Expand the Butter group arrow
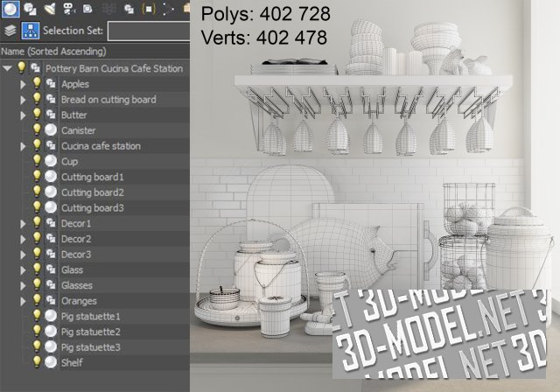This screenshot has width=560, height=392. [x=23, y=115]
